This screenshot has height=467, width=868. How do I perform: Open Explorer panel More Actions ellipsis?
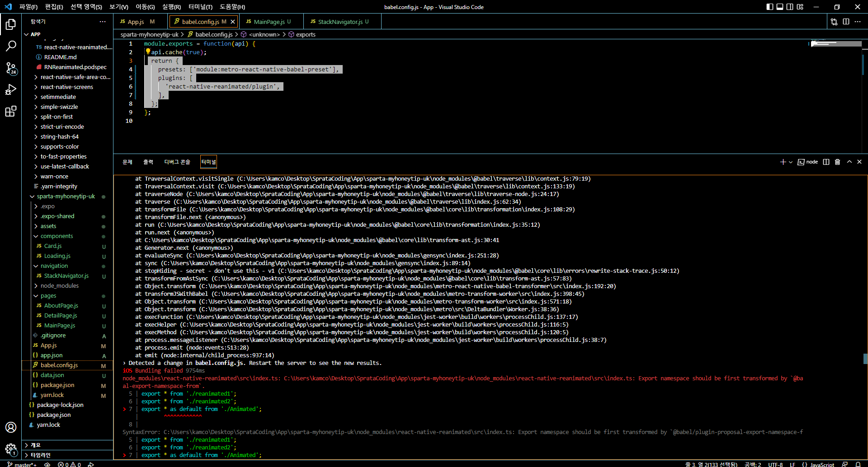click(x=103, y=22)
